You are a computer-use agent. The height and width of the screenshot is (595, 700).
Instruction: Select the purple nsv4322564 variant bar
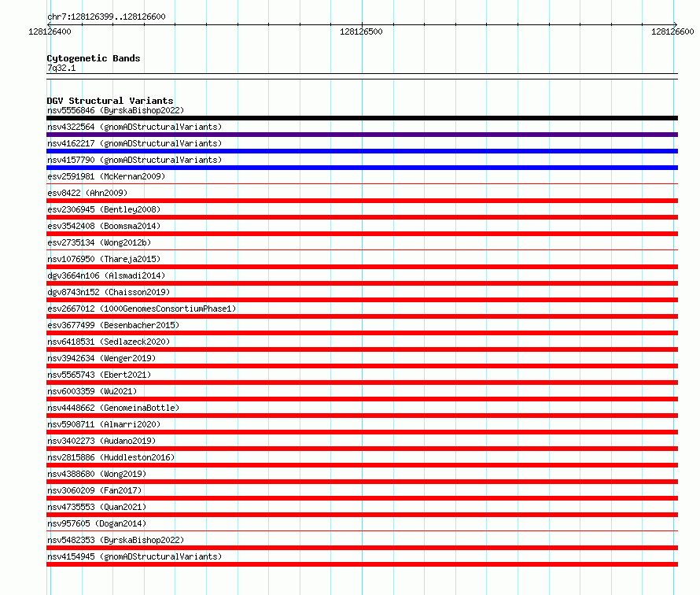362,135
